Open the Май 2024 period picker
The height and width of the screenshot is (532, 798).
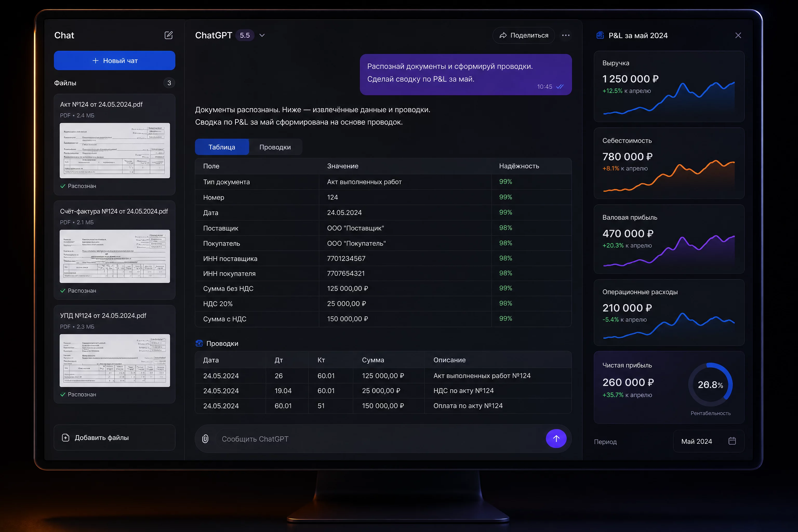point(708,441)
